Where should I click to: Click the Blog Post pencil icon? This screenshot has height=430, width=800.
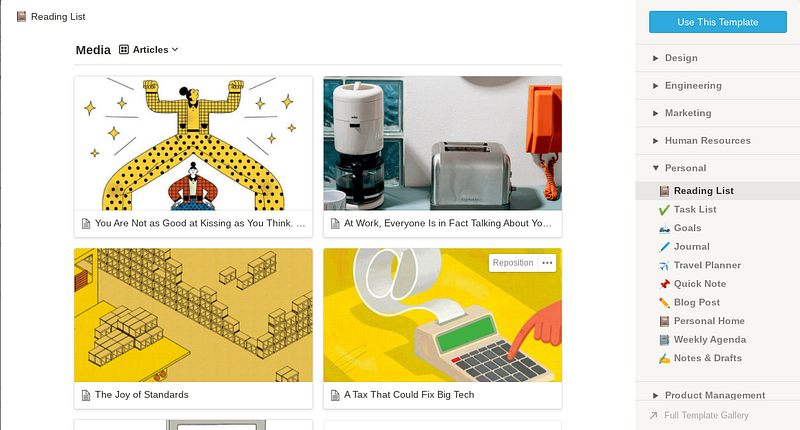click(664, 302)
